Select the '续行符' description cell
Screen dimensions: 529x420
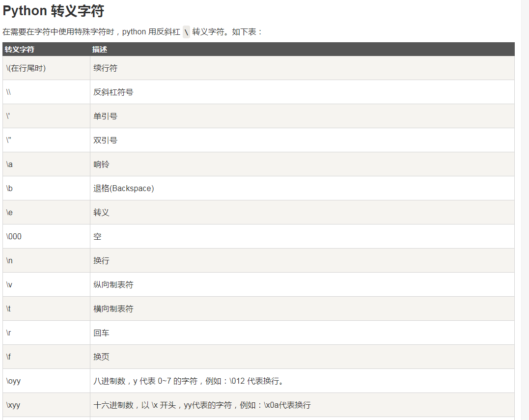[x=302, y=68]
